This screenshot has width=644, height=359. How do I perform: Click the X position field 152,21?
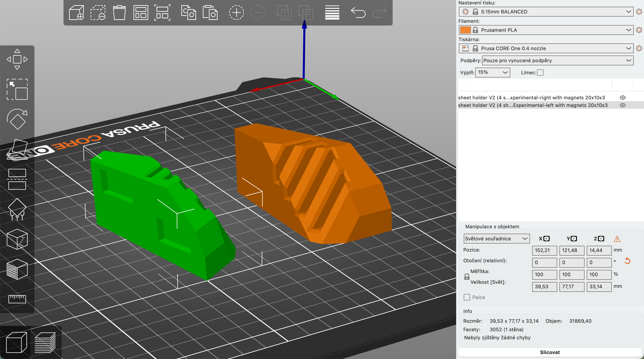(544, 250)
